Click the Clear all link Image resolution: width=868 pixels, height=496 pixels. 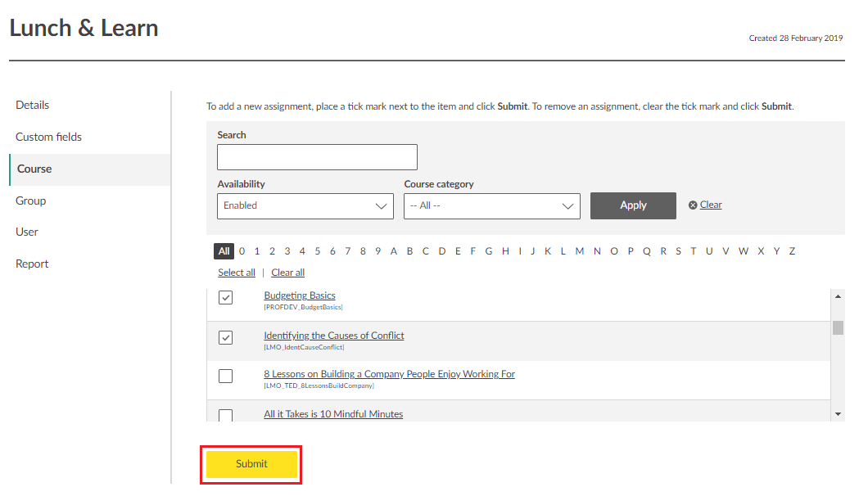pyautogui.click(x=288, y=273)
